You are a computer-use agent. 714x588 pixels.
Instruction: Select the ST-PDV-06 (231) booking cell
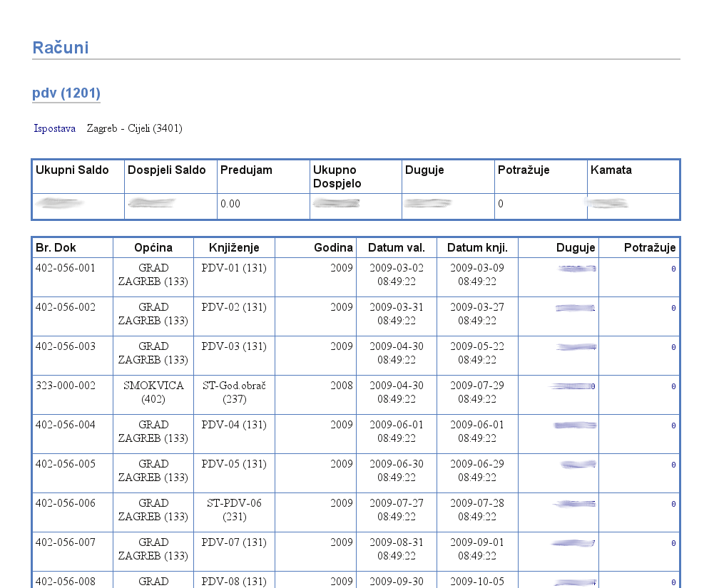tap(234, 510)
